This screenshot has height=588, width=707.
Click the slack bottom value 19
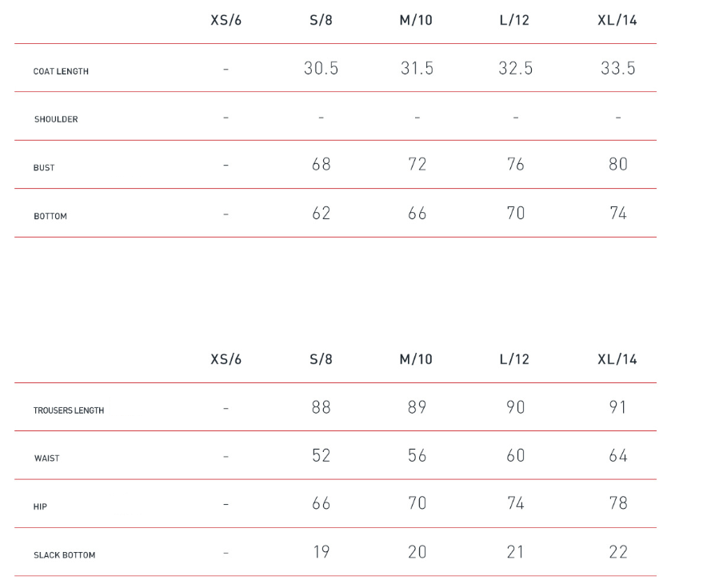click(x=321, y=552)
